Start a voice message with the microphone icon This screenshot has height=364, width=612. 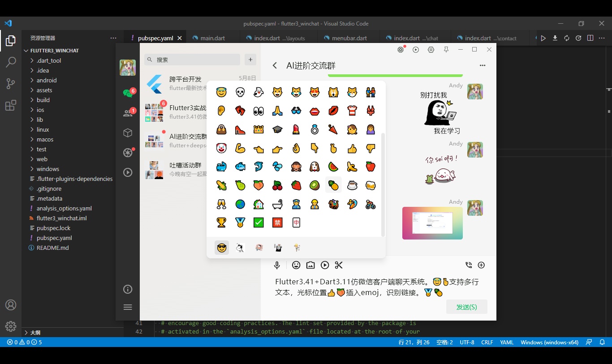coord(277,265)
